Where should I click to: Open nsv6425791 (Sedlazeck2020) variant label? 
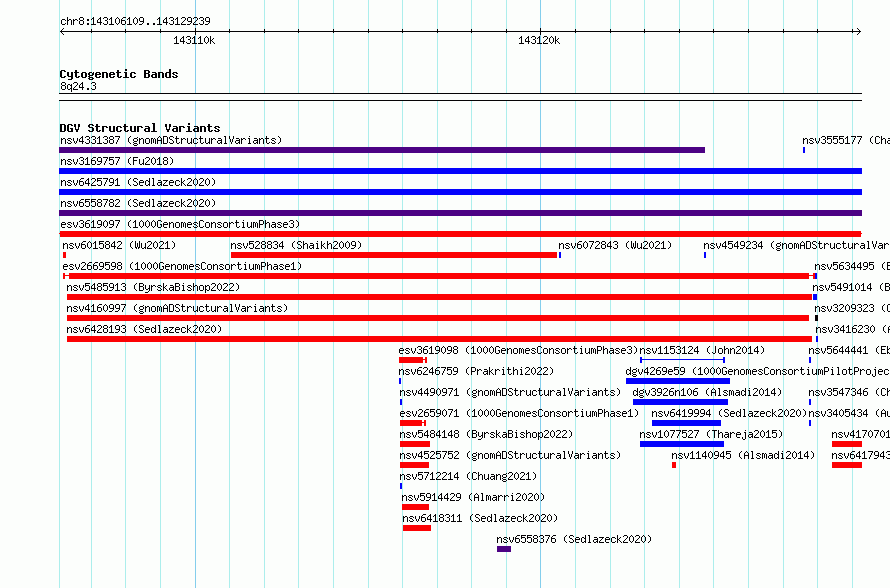tap(138, 182)
